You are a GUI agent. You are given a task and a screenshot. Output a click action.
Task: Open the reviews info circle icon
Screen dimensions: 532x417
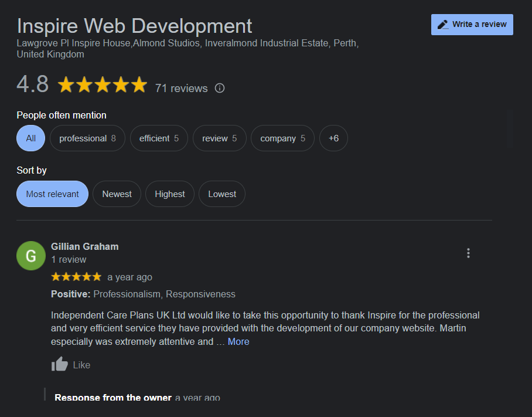[x=220, y=89]
